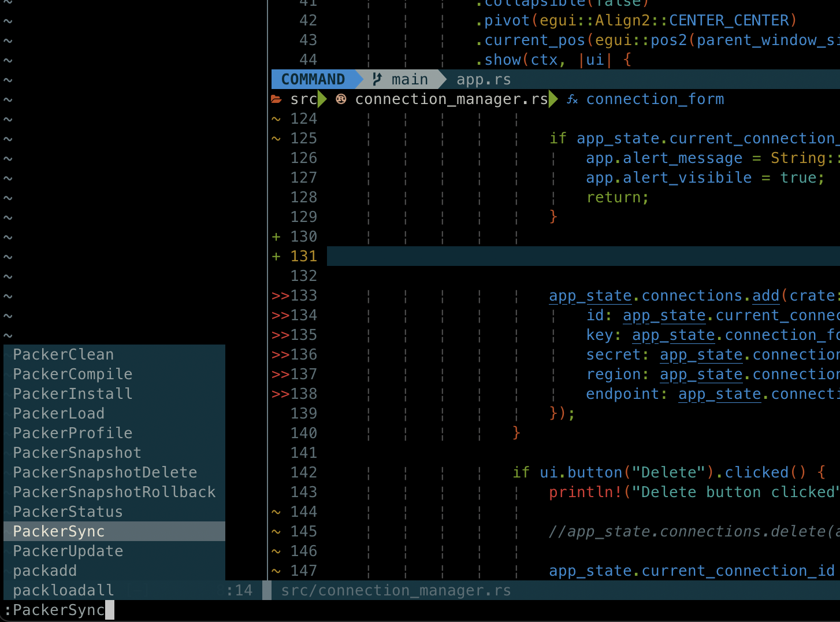Click the Rust crab icon before connection_manager.rs
840x622 pixels.
(x=340, y=99)
